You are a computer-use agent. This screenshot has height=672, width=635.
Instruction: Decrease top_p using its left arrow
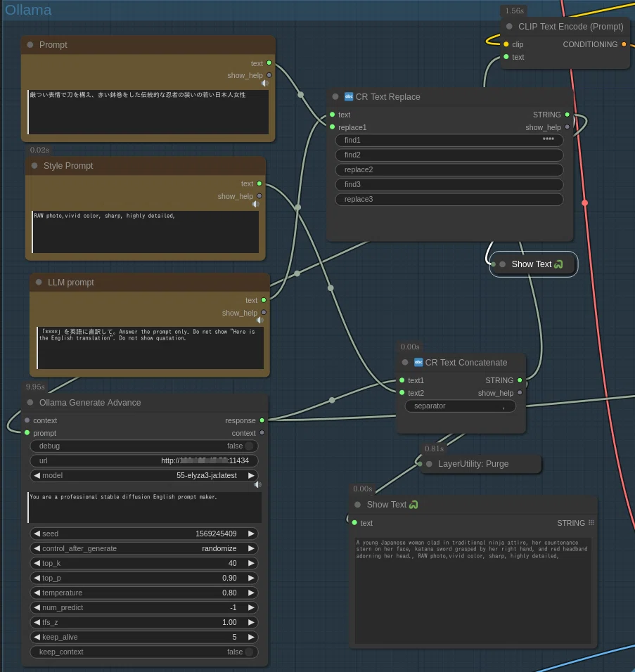pos(37,578)
